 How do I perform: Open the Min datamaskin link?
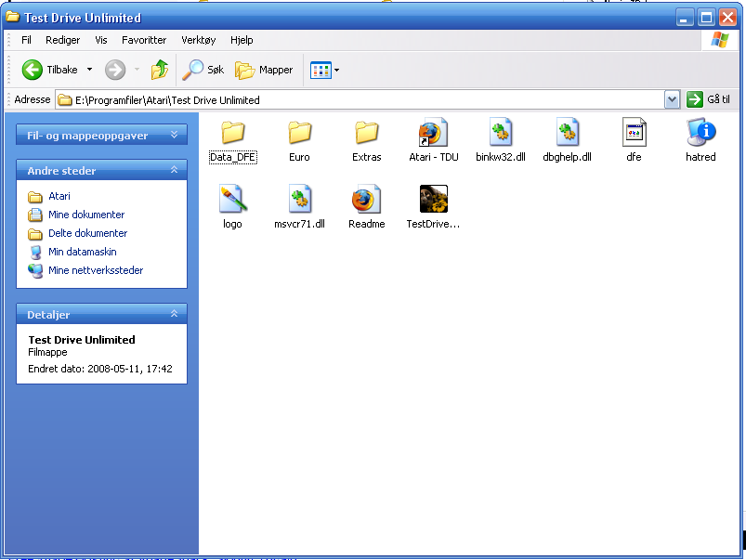[83, 252]
